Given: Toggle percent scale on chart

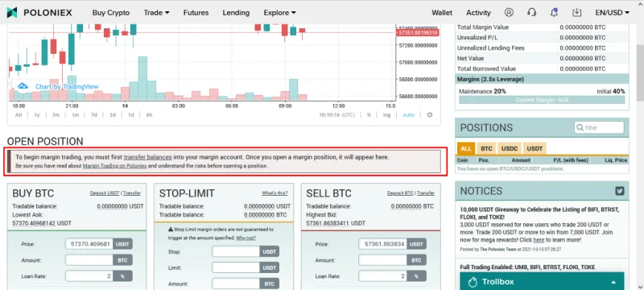Looking at the screenshot, I should pyautogui.click(x=369, y=115).
